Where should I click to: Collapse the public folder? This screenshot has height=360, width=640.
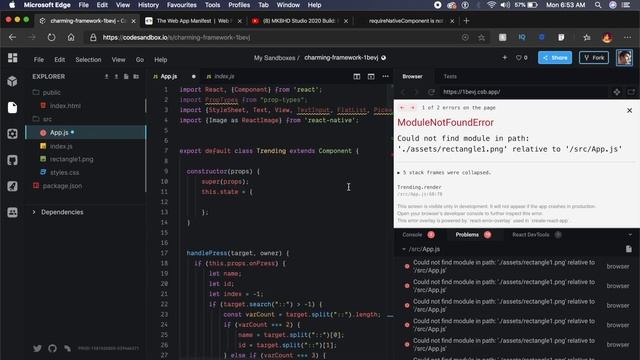coord(47,93)
